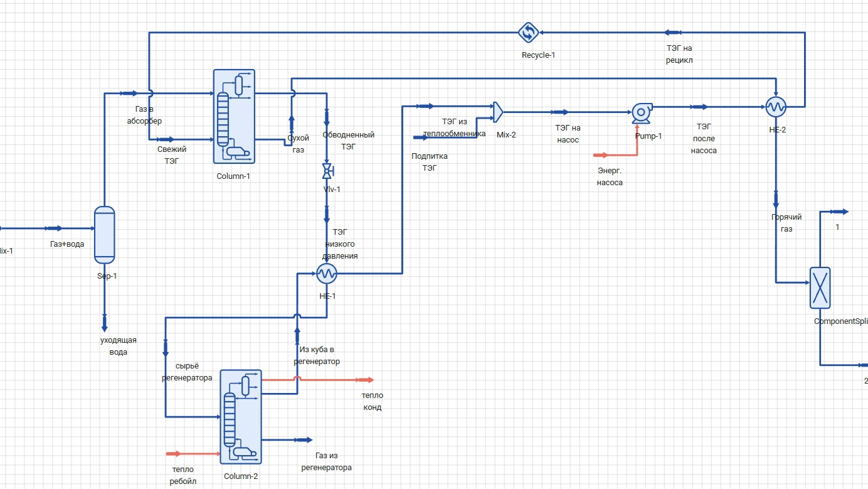This screenshot has height=489, width=868.
Task: Click the 'тепло конд' label
Action: coord(373,401)
